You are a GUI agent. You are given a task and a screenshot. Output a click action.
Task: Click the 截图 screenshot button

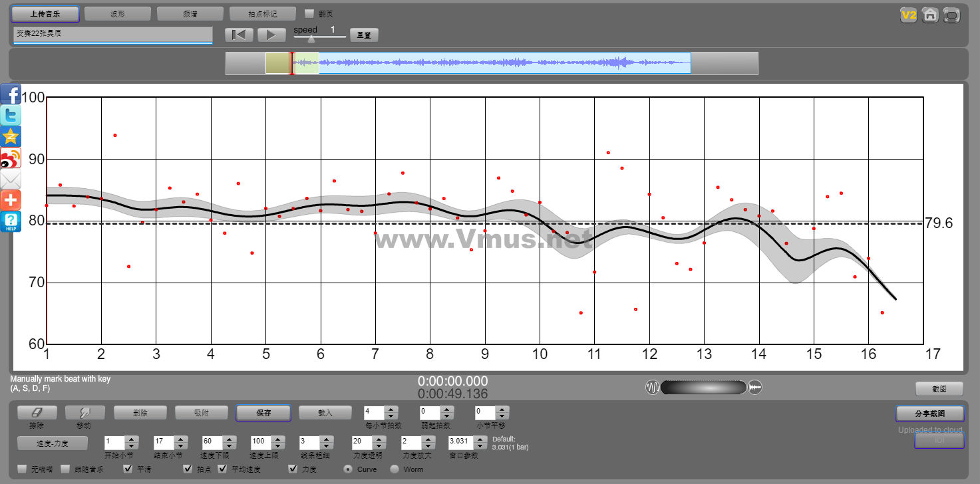pos(939,389)
